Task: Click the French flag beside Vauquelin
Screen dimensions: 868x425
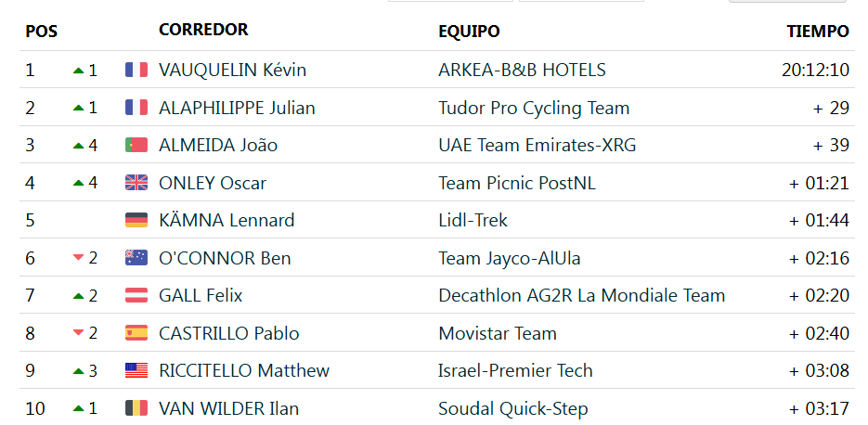Action: tap(136, 70)
